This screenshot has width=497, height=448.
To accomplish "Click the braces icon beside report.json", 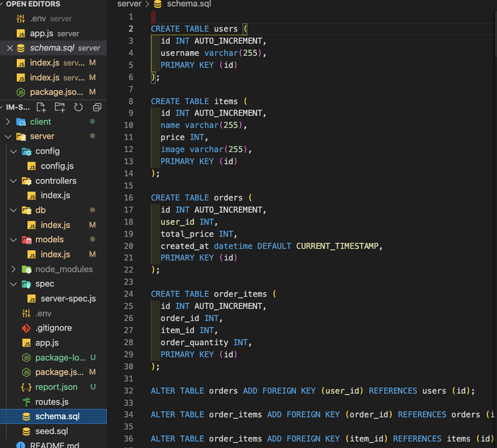I will pos(27,387).
